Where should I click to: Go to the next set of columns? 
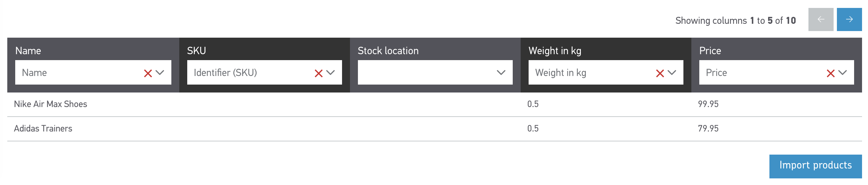click(x=849, y=19)
